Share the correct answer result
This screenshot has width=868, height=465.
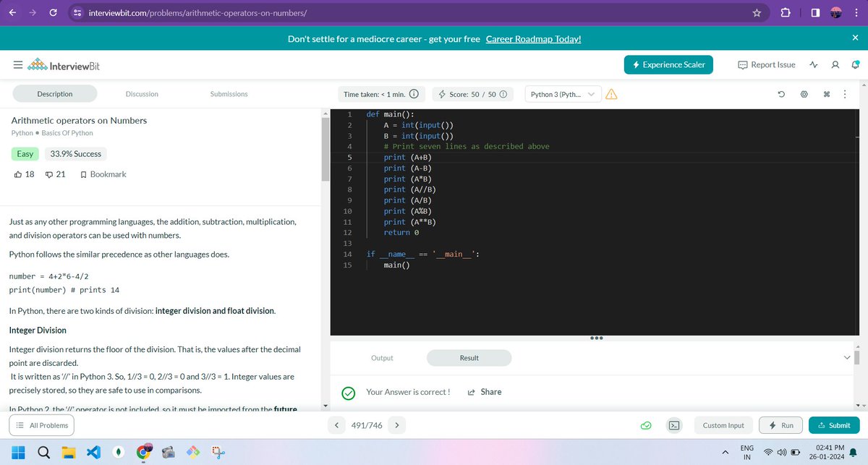click(x=485, y=392)
